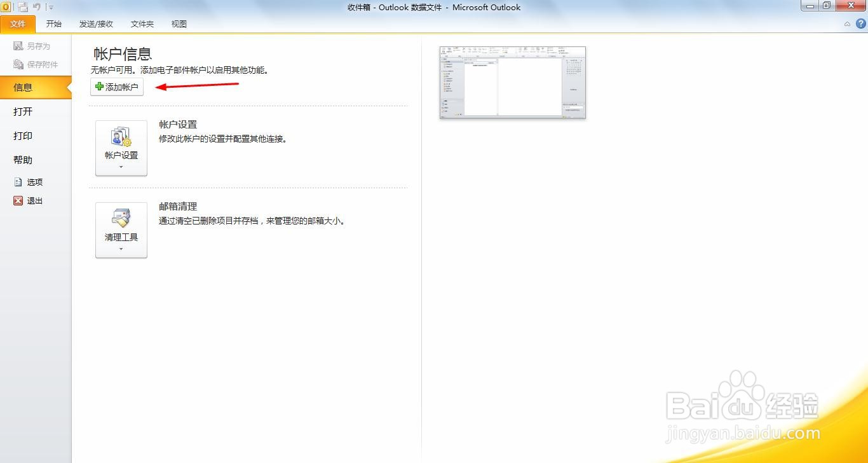Click the help question mark icon
The width and height of the screenshot is (868, 463).
click(x=860, y=24)
